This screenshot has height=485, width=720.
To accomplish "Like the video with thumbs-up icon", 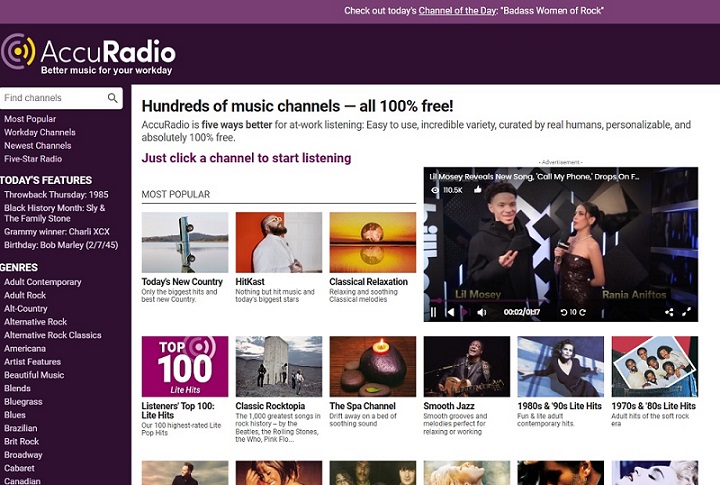I will click(478, 189).
